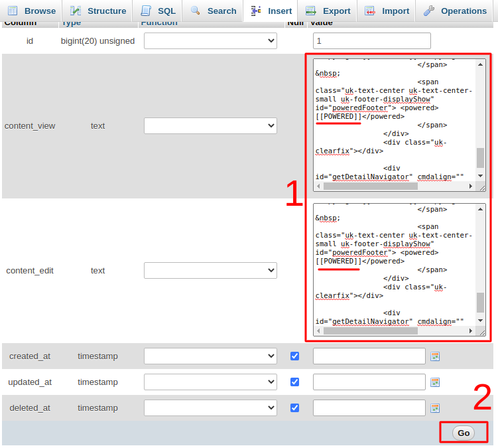Click the content_edit column name

[x=30, y=271]
